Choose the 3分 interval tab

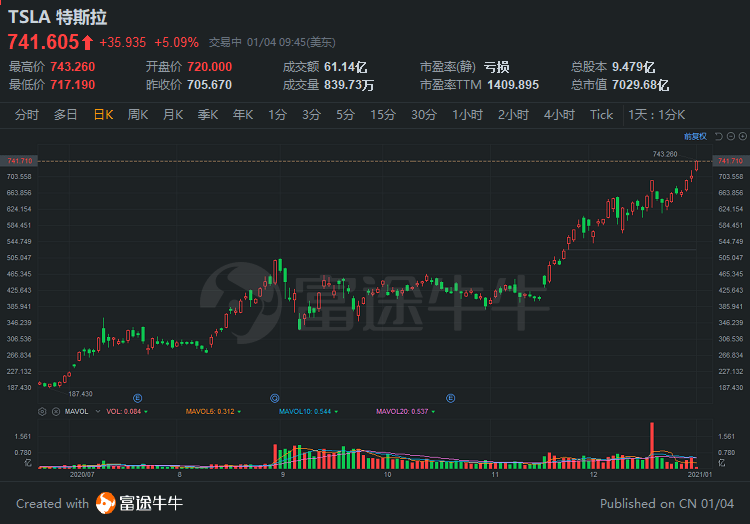click(x=311, y=115)
